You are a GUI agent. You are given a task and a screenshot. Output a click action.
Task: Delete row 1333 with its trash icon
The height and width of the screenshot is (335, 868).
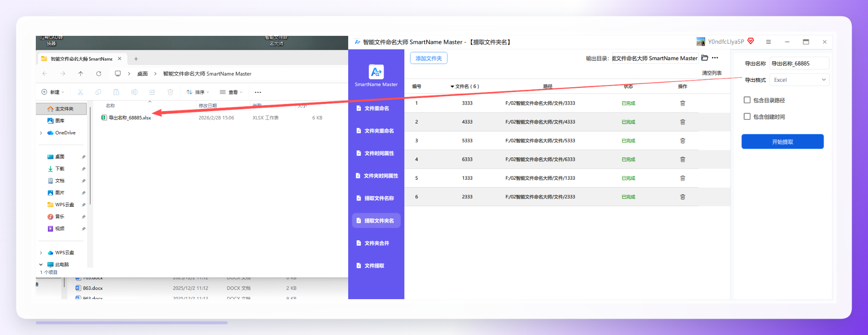pyautogui.click(x=683, y=178)
